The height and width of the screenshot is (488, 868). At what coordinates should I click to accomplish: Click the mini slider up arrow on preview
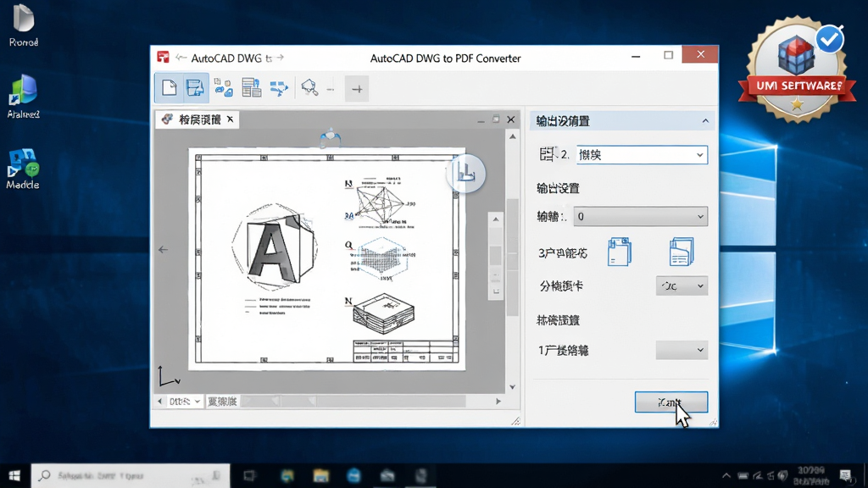496,219
